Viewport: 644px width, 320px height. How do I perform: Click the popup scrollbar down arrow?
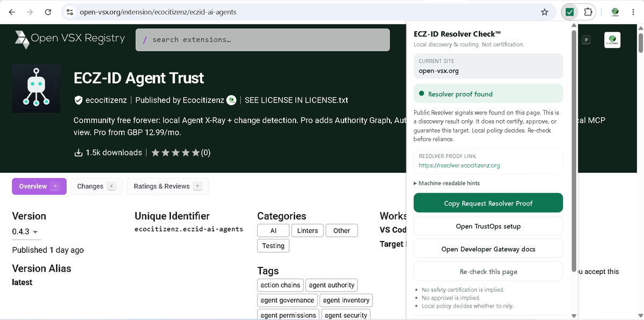coord(574,316)
